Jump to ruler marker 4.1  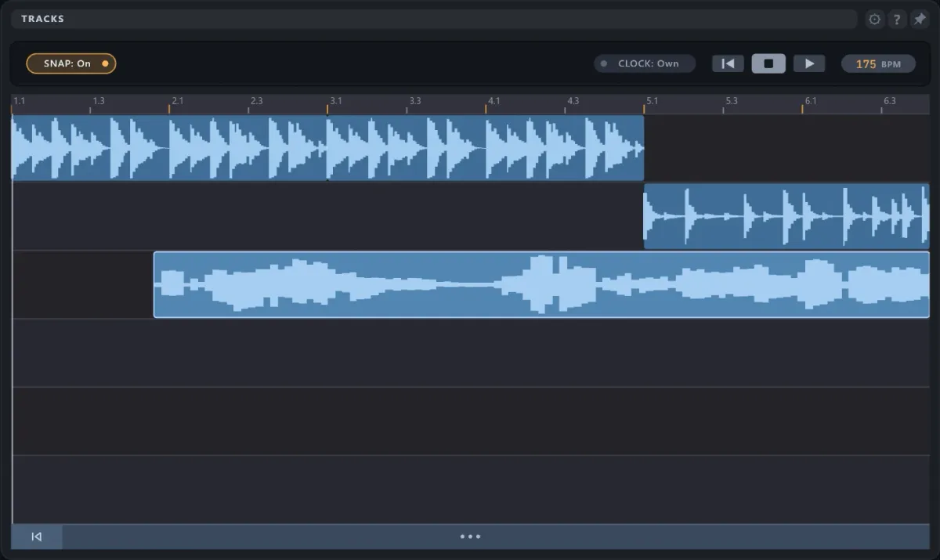pyautogui.click(x=494, y=101)
